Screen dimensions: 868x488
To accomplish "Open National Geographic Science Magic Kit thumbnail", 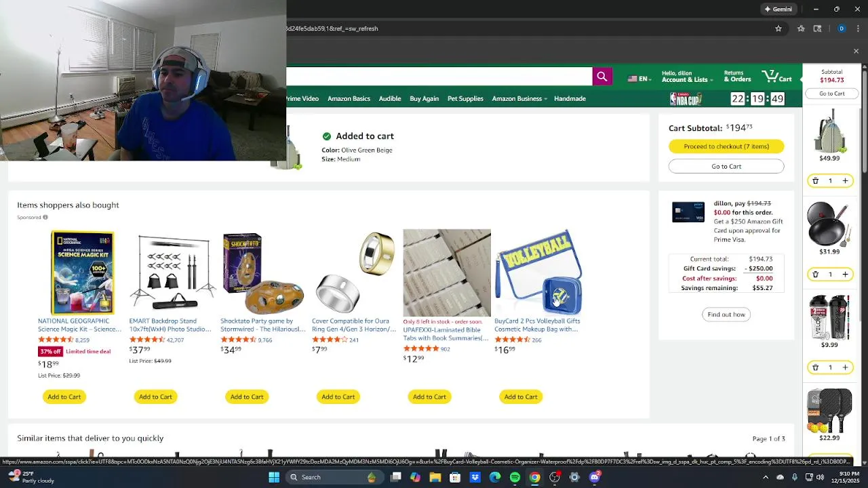I will pyautogui.click(x=82, y=272).
